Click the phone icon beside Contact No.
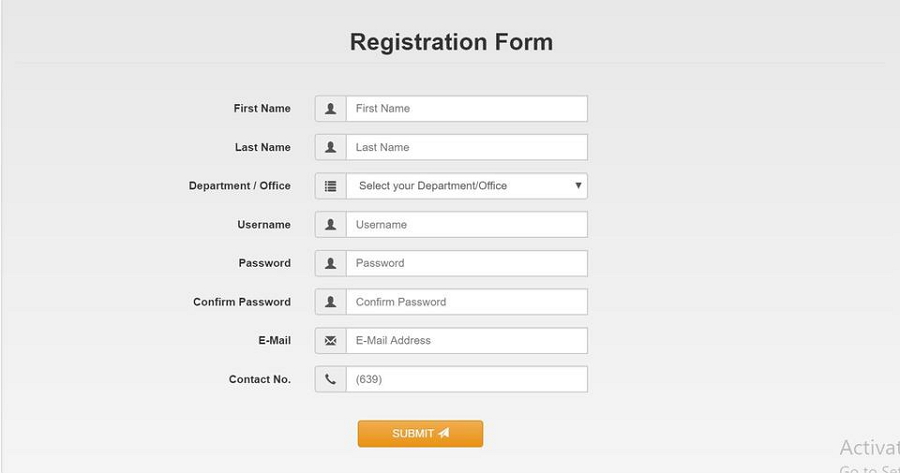The width and height of the screenshot is (900, 473). tap(330, 379)
